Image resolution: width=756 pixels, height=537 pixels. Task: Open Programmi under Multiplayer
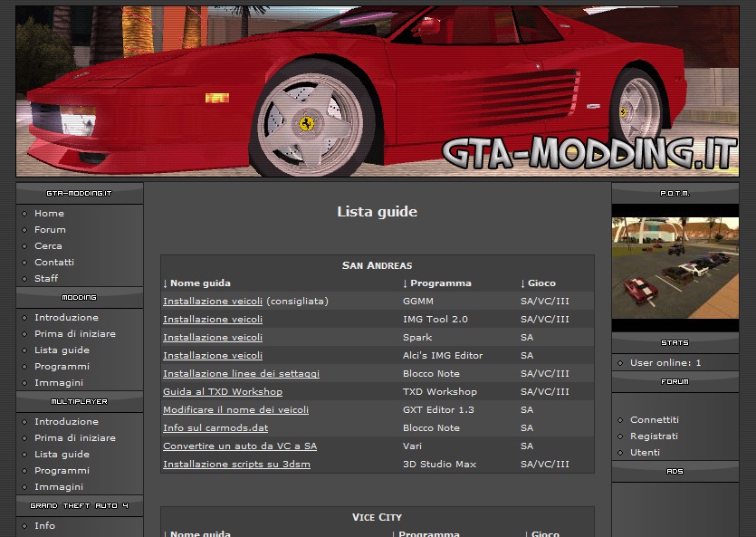(x=62, y=471)
